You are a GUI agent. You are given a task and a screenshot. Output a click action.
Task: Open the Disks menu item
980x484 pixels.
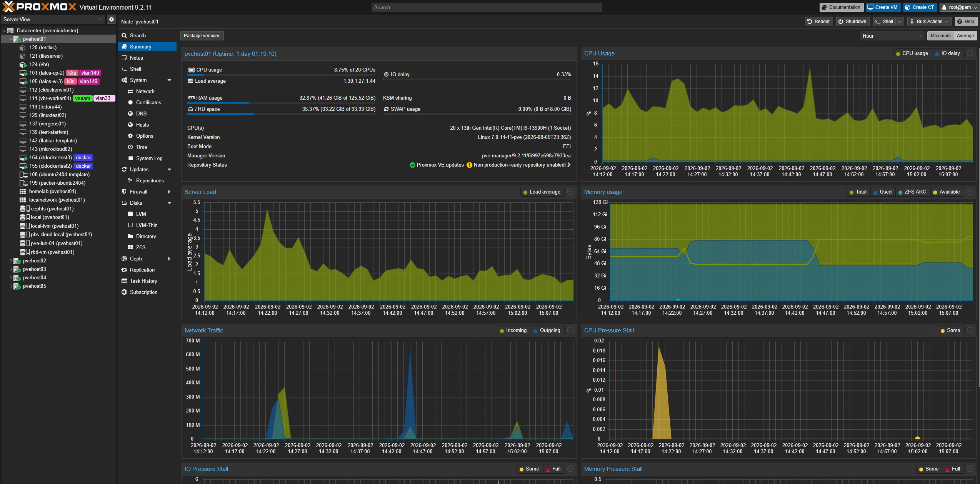pyautogui.click(x=147, y=203)
